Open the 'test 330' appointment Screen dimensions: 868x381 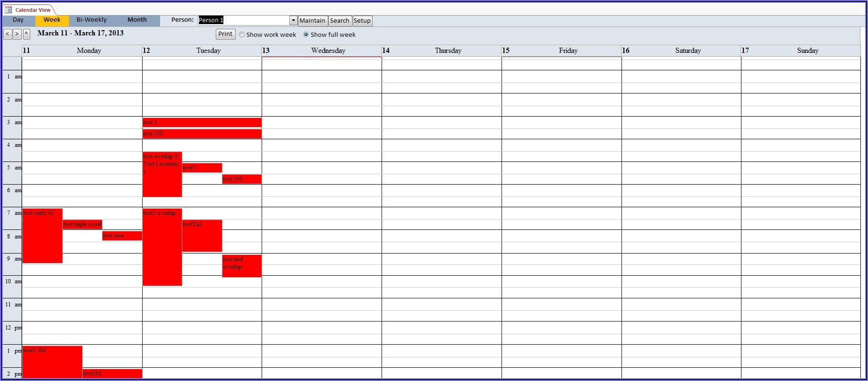[x=202, y=134]
